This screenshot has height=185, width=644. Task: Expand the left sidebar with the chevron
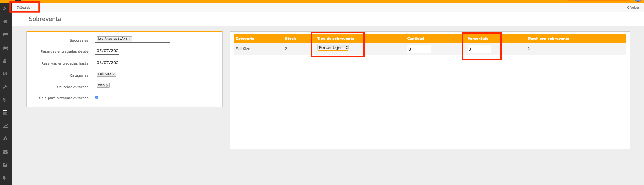coord(5,9)
